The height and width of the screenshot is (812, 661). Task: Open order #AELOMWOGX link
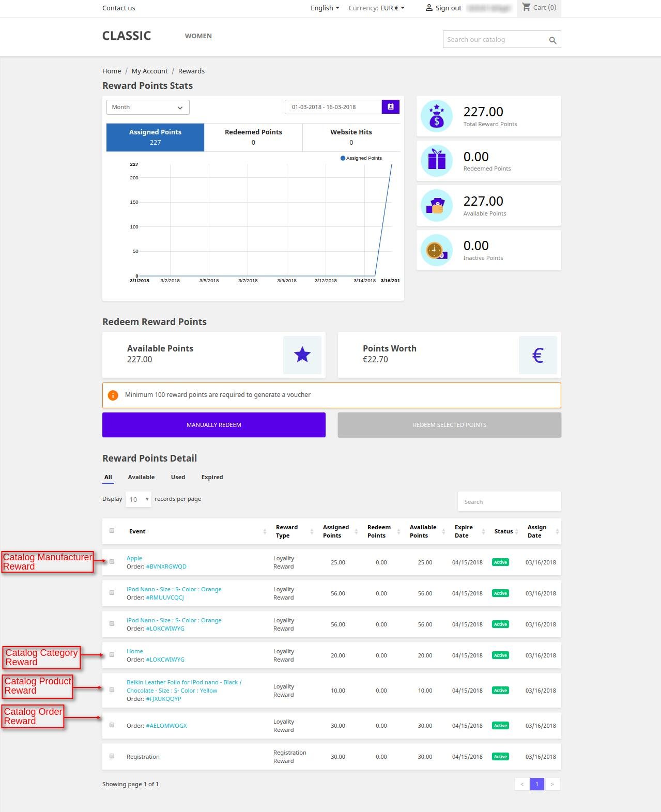(x=166, y=726)
